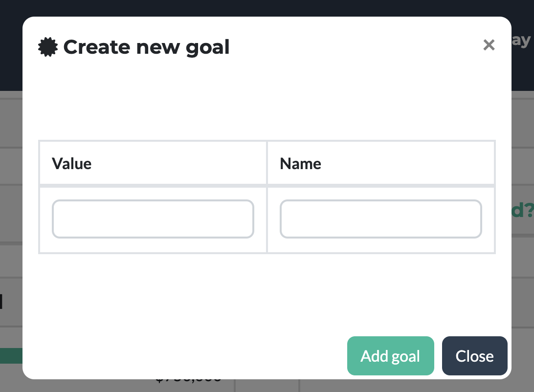Click the black mark at the left edge
The width and height of the screenshot is (534, 392).
click(x=1, y=302)
